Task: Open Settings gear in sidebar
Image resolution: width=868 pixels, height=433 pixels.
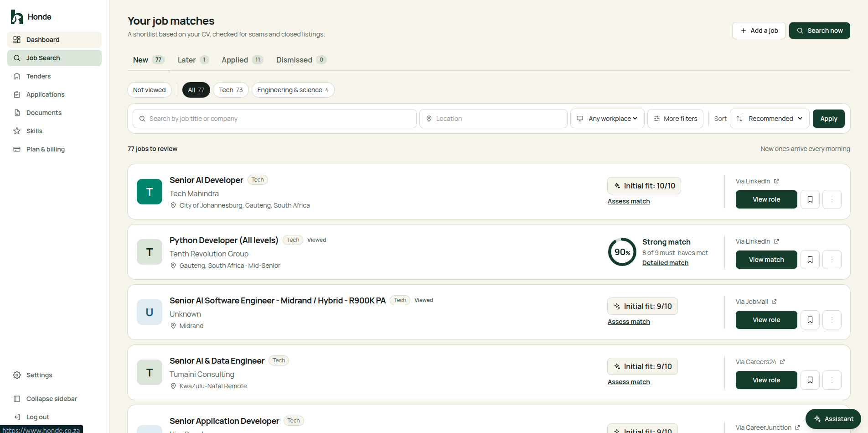Action: coord(54,375)
